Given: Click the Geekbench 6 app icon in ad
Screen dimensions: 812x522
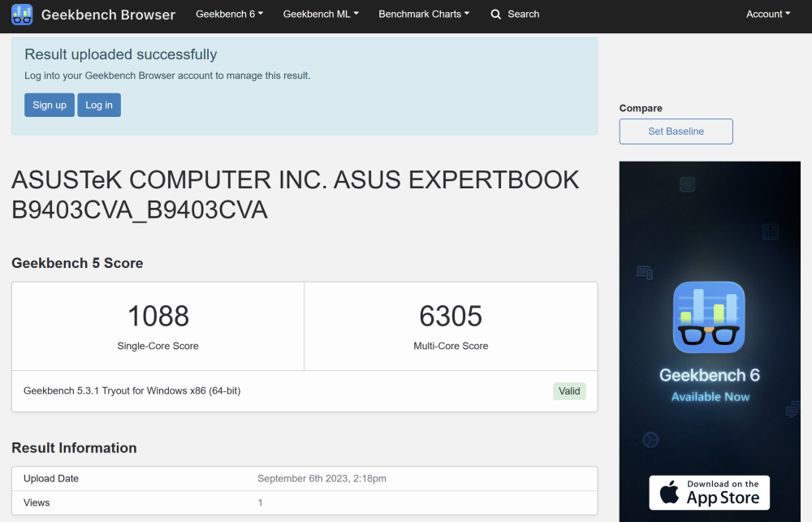Looking at the screenshot, I should [x=709, y=317].
